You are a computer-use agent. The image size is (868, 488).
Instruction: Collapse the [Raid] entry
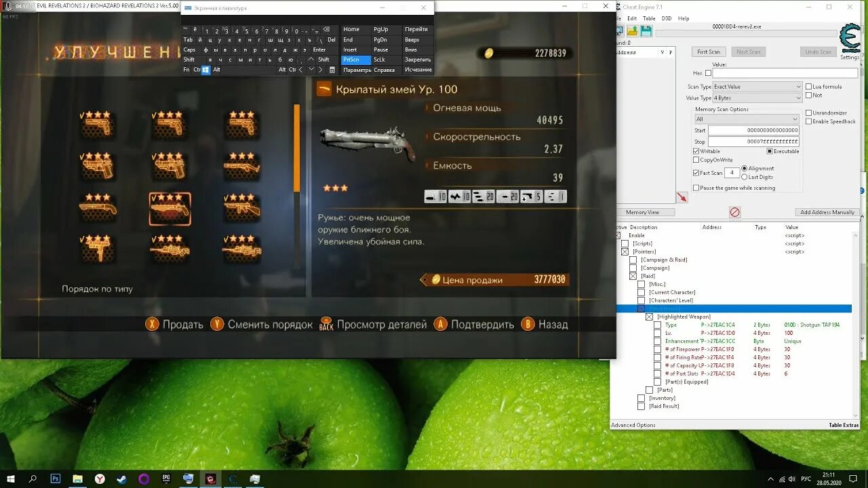pyautogui.click(x=633, y=276)
